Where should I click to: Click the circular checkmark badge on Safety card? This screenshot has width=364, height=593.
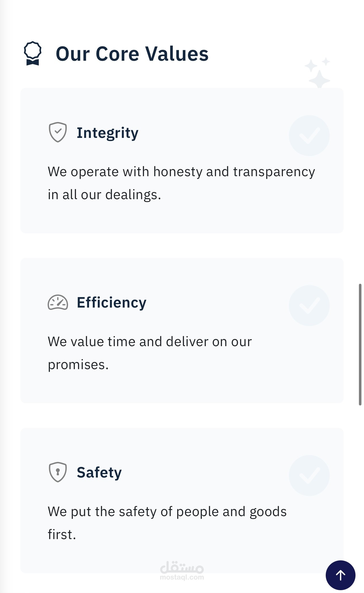[x=309, y=475]
